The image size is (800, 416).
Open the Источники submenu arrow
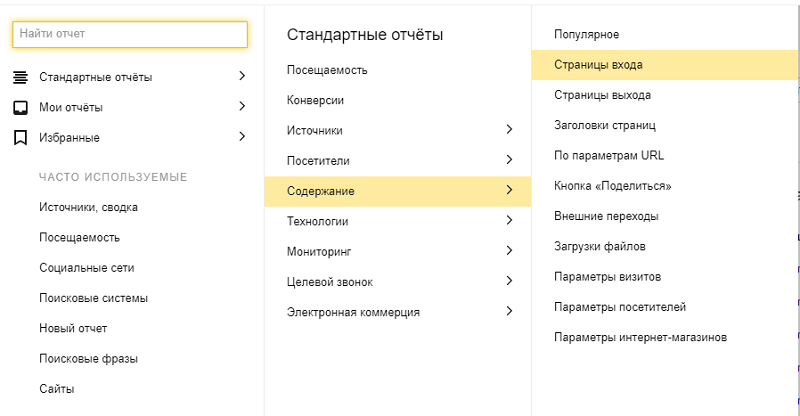pos(509,130)
